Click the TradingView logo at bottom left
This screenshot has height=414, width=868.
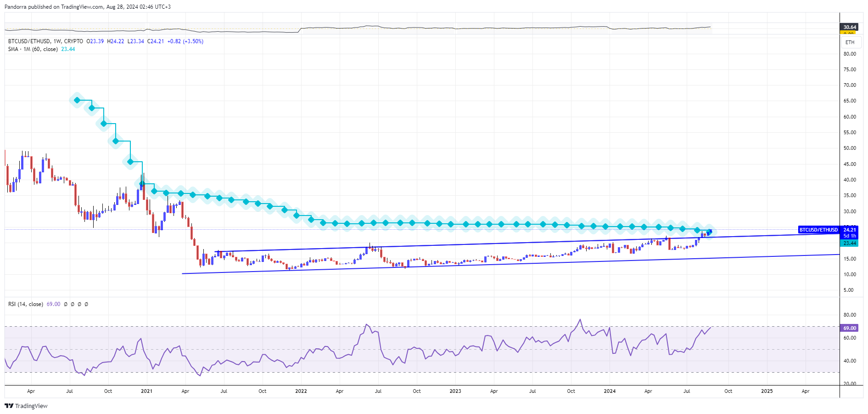tap(26, 406)
